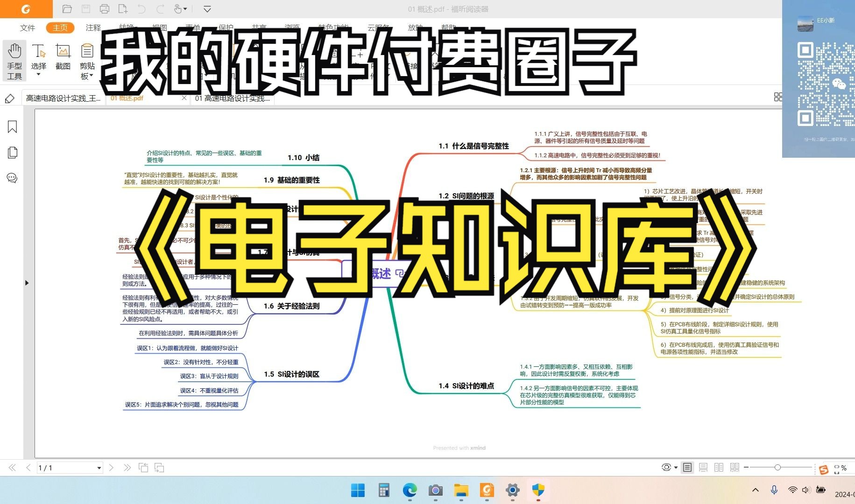Click the tab grid view icon
This screenshot has width=855, height=504.
(777, 97)
